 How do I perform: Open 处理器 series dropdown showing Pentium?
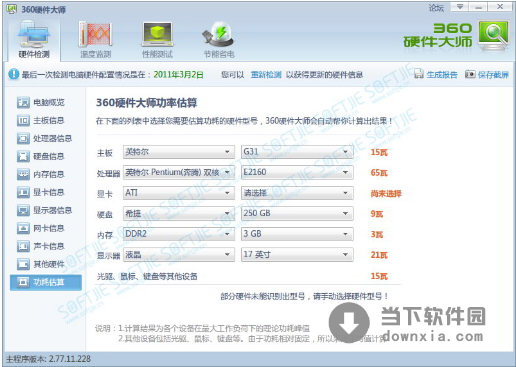178,172
